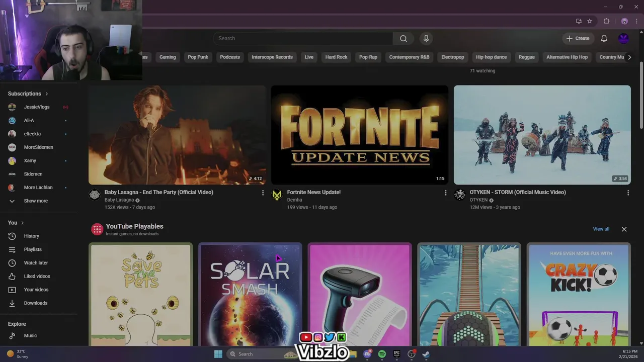Click the Create button

578,38
